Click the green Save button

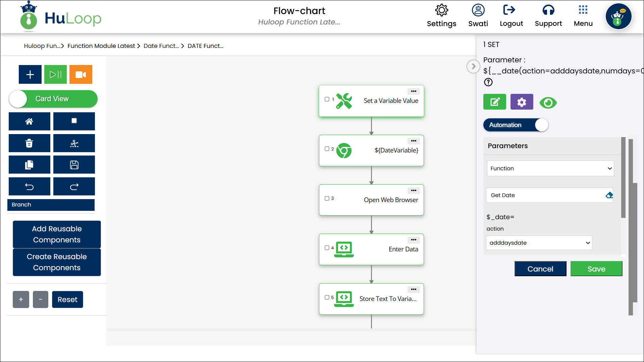coord(596,269)
